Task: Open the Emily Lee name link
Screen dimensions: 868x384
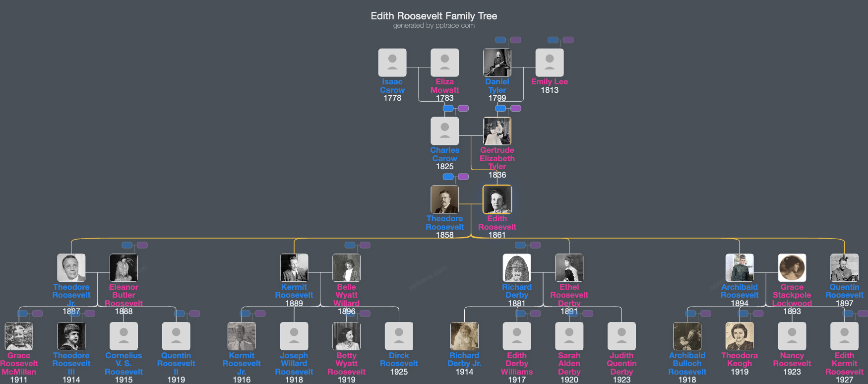Action: [550, 82]
